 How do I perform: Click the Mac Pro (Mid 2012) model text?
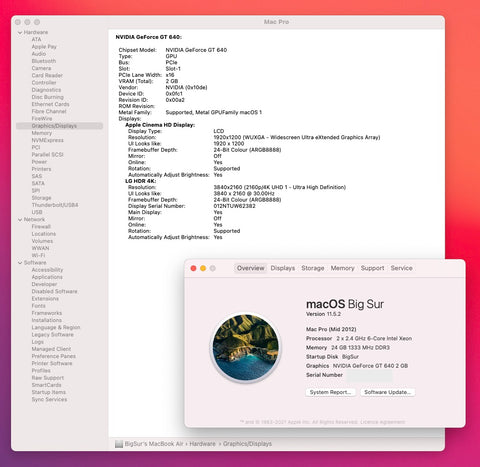331,329
